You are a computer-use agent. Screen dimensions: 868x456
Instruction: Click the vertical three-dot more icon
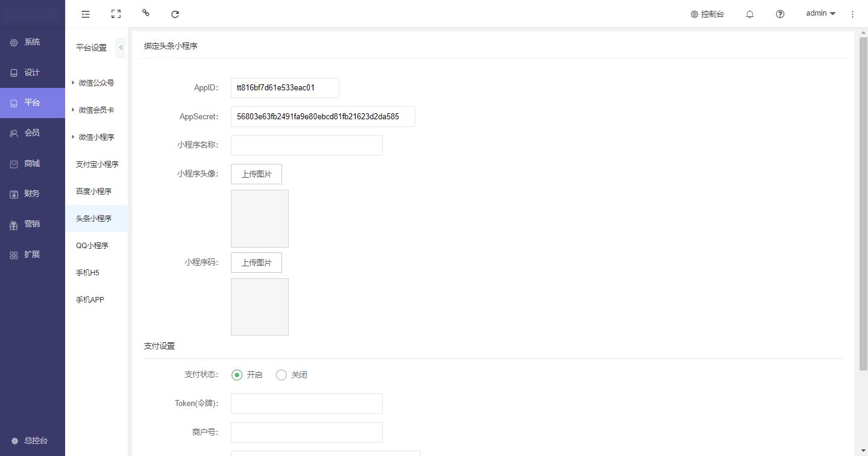pos(852,14)
